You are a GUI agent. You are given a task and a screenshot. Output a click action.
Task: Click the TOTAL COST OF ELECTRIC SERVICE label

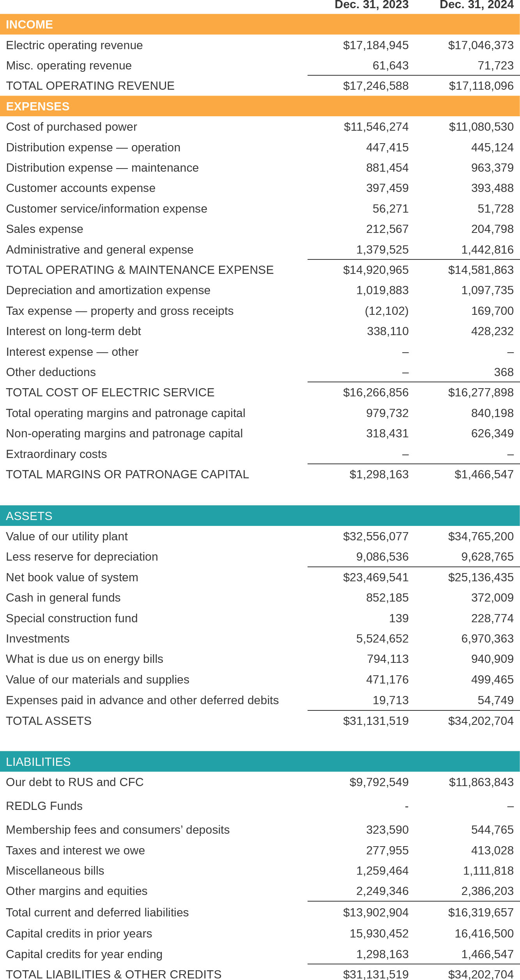click(x=110, y=392)
